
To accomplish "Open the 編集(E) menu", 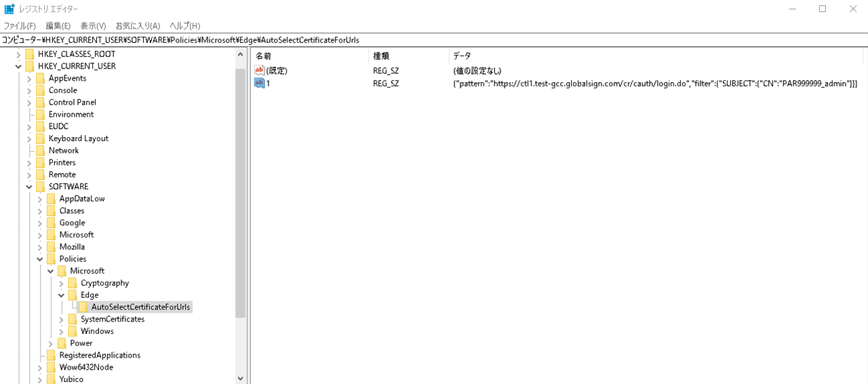I will tap(58, 26).
